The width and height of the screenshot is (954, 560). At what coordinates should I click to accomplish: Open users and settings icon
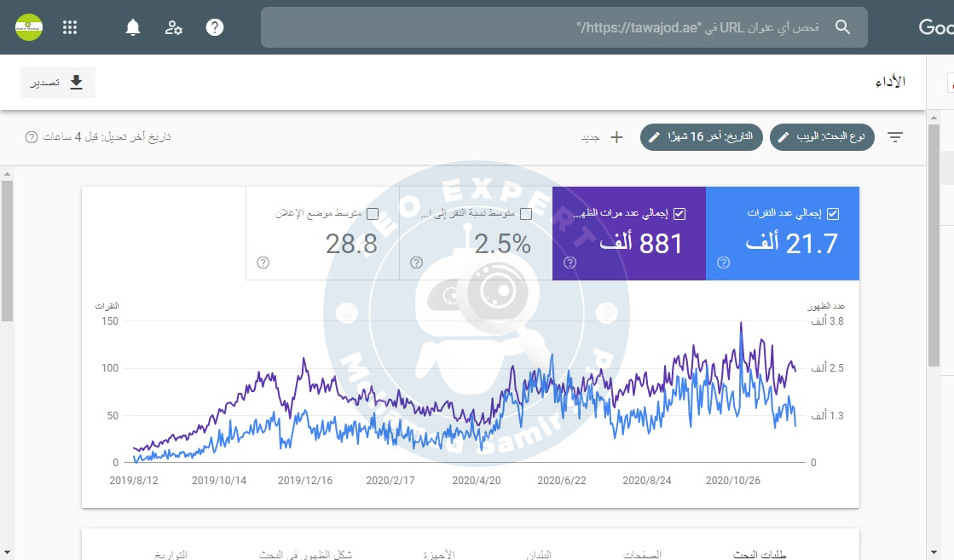point(174,27)
